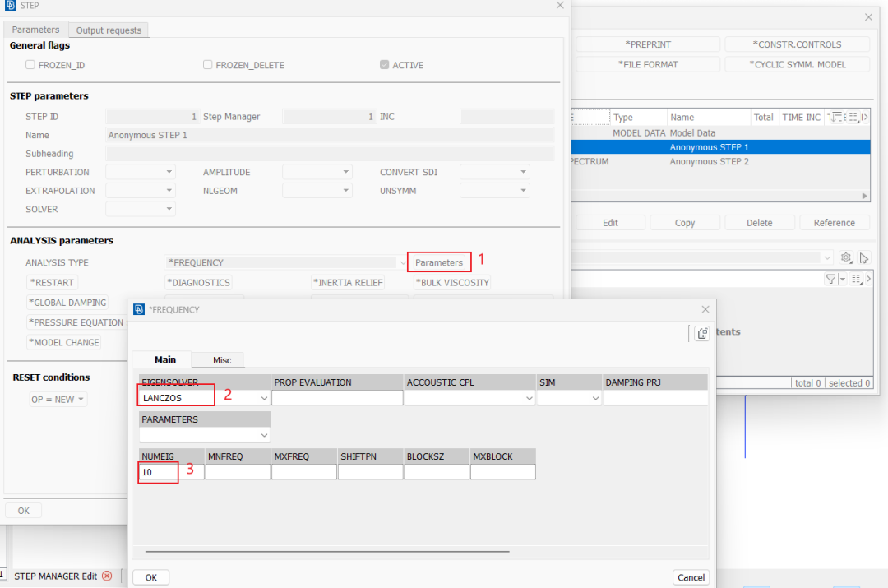Screen dimensions: 888x588
Task: Click the *FREQUENCY dialog title icon
Action: pyautogui.click(x=139, y=309)
